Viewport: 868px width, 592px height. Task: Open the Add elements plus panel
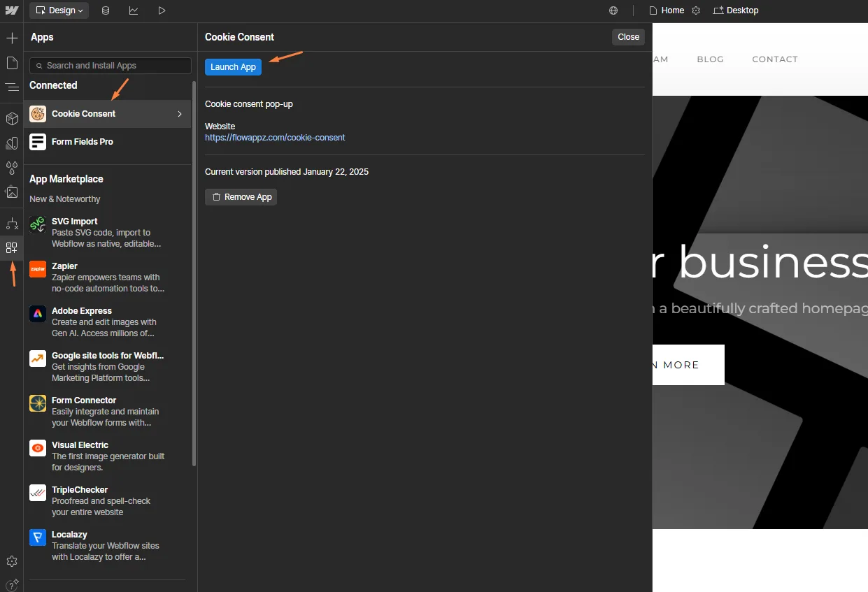coord(12,38)
